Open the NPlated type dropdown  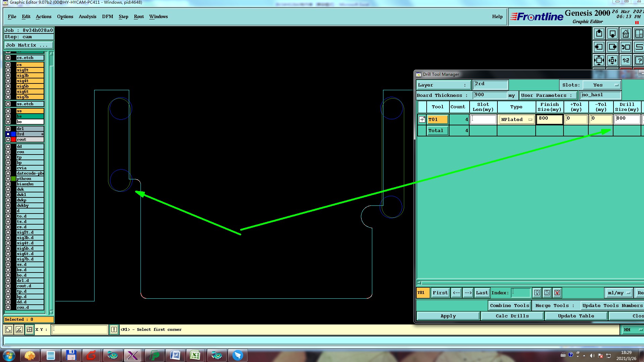[x=517, y=120]
